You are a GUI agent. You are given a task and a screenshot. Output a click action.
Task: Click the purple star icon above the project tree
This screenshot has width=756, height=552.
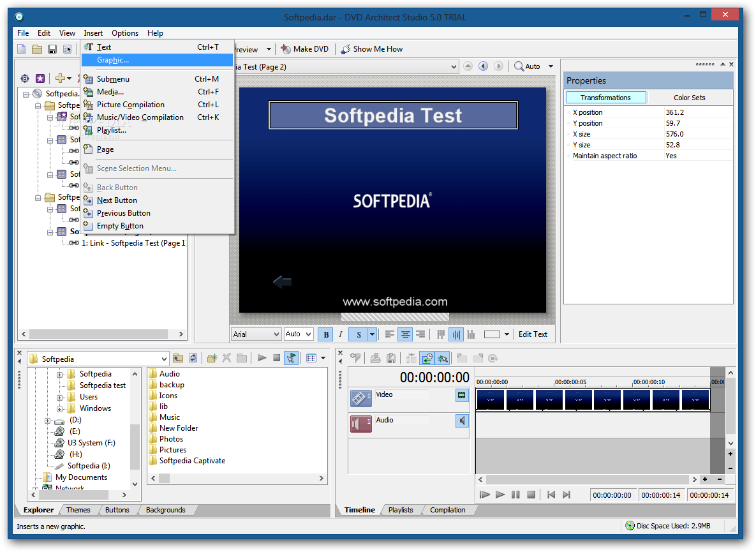tap(40, 78)
